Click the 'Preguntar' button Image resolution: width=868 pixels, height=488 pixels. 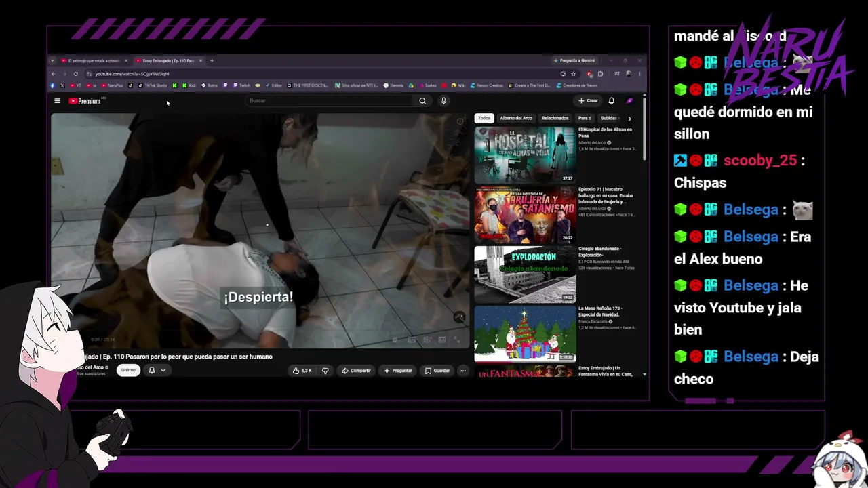coord(398,371)
